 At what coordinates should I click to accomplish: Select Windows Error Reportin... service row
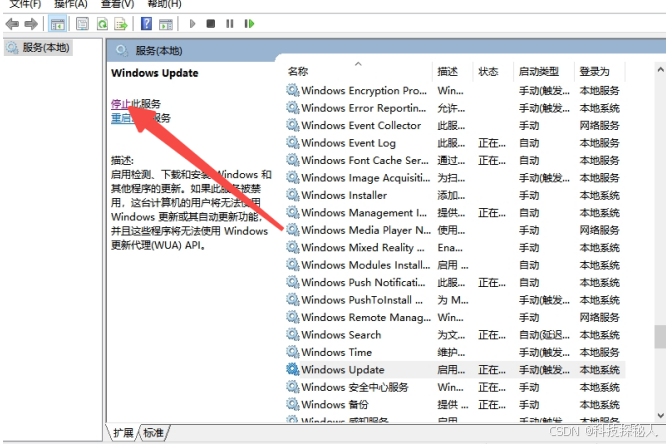point(454,108)
